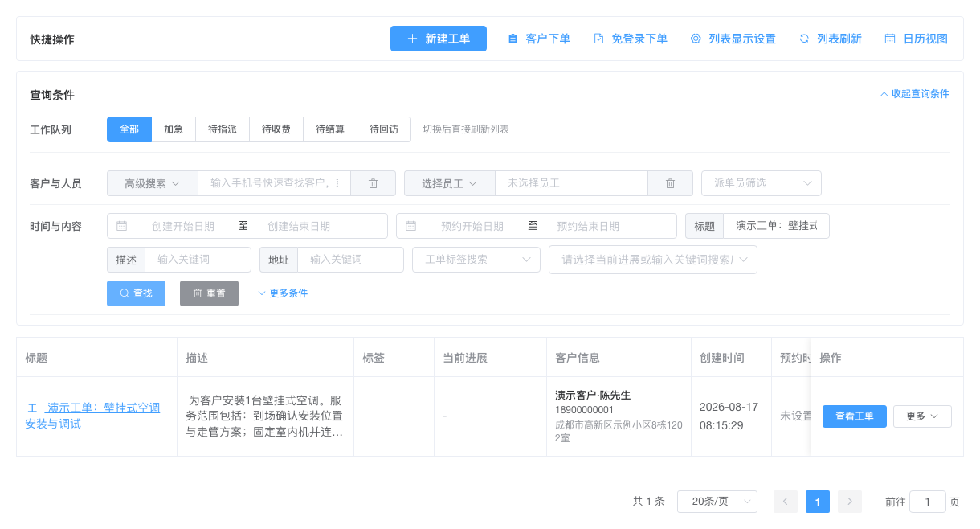Click the 查找 search button

coord(137,293)
